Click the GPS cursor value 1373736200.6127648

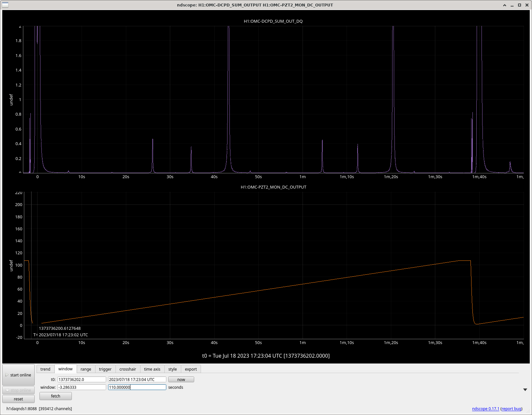click(60, 328)
